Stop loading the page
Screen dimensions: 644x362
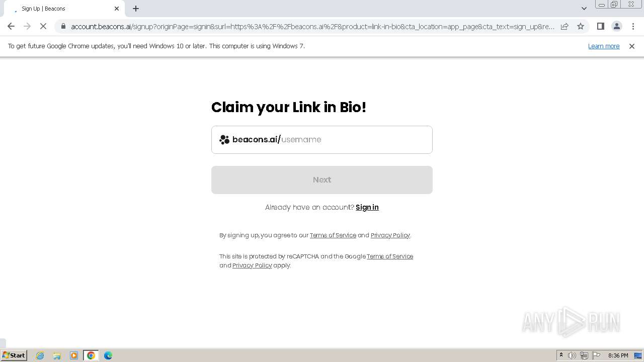pyautogui.click(x=43, y=26)
